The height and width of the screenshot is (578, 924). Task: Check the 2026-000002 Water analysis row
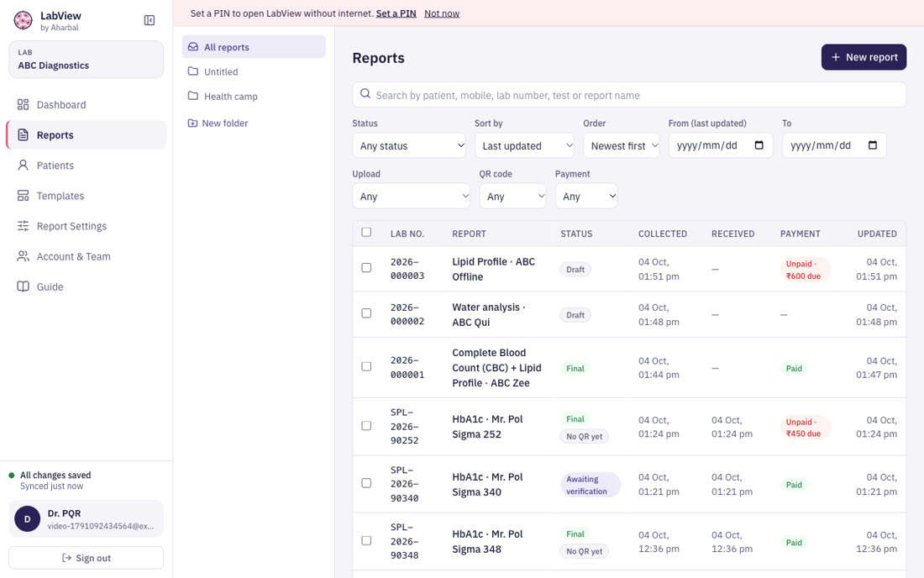[366, 313]
